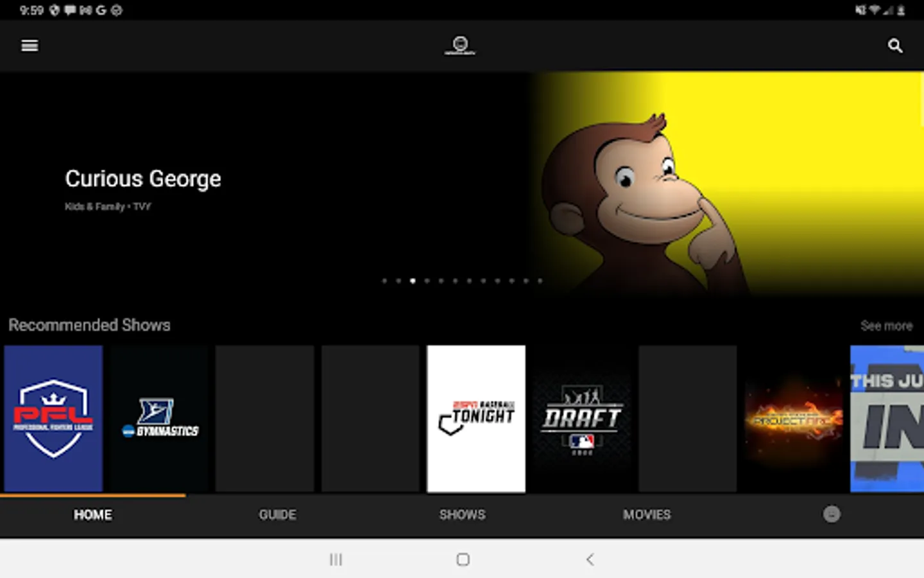Open the profile avatar tab

pyautogui.click(x=832, y=514)
